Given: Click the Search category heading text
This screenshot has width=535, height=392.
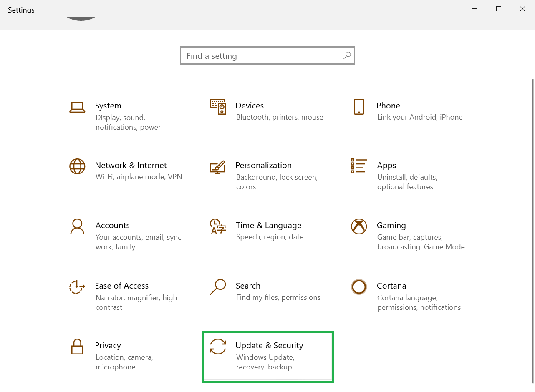Looking at the screenshot, I should coord(248,286).
